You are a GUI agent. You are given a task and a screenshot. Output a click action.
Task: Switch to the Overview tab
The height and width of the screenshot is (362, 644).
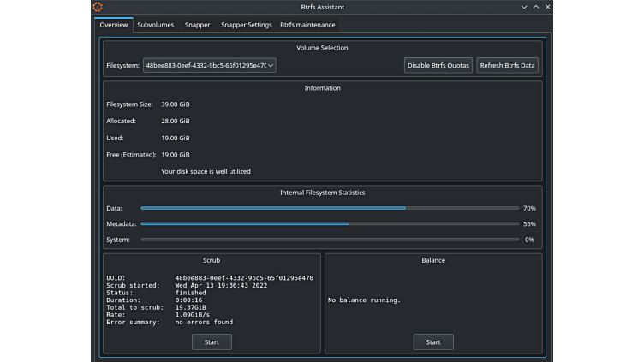point(114,25)
